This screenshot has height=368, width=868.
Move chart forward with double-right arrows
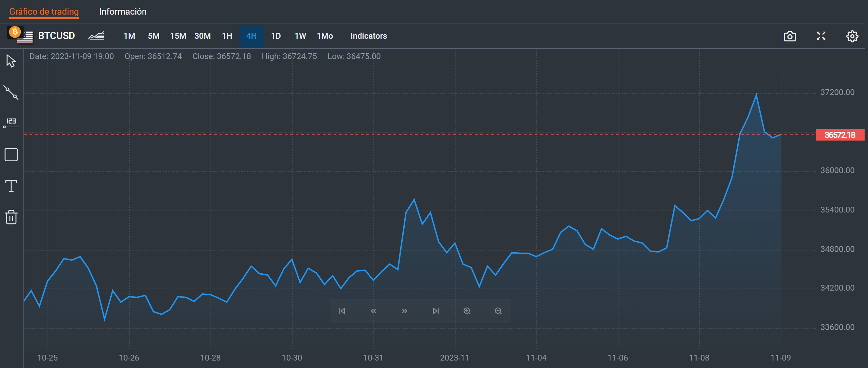click(405, 311)
